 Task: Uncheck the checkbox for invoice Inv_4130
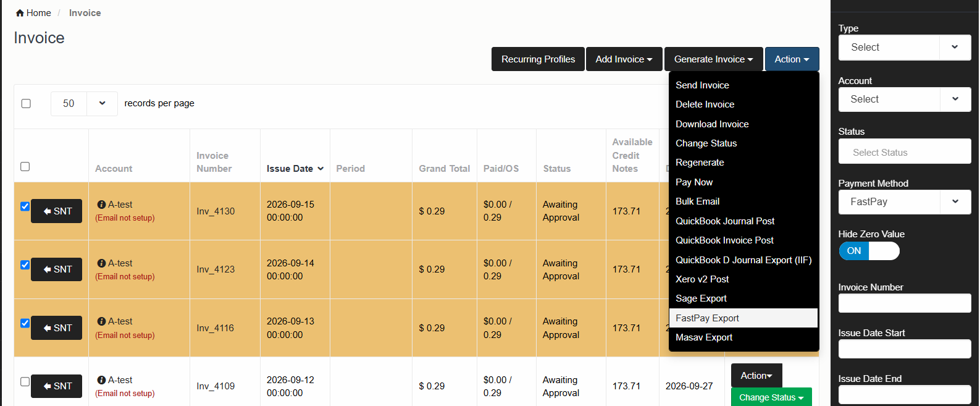tap(25, 206)
